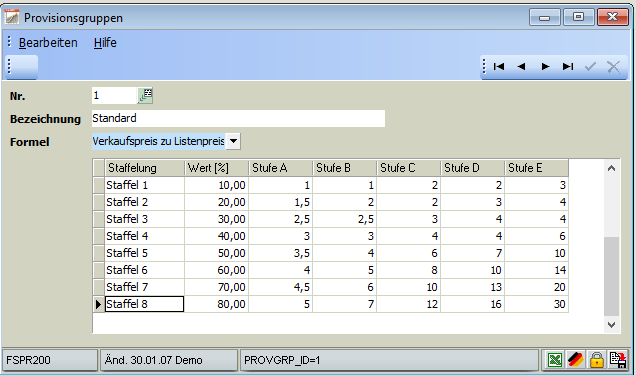Click the PROVGRP_ID=1 status panel
The width and height of the screenshot is (636, 375).
389,360
